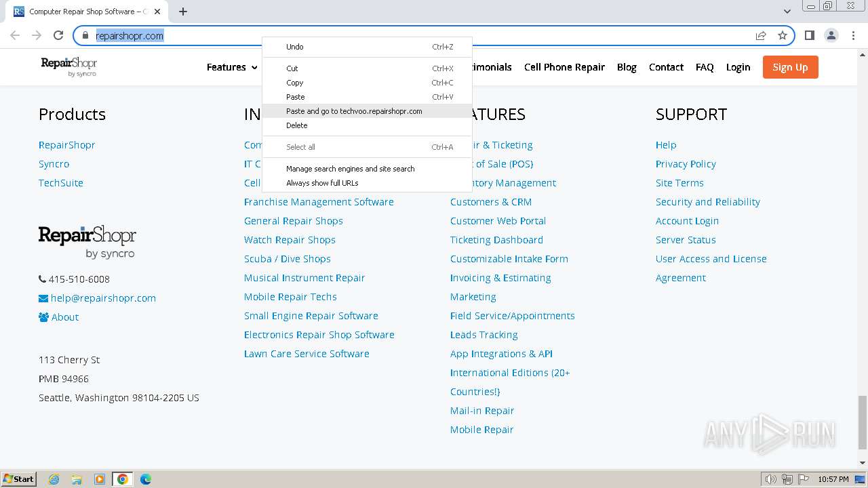Open Scuba / Dive Shops link
The image size is (868, 488).
tap(288, 259)
